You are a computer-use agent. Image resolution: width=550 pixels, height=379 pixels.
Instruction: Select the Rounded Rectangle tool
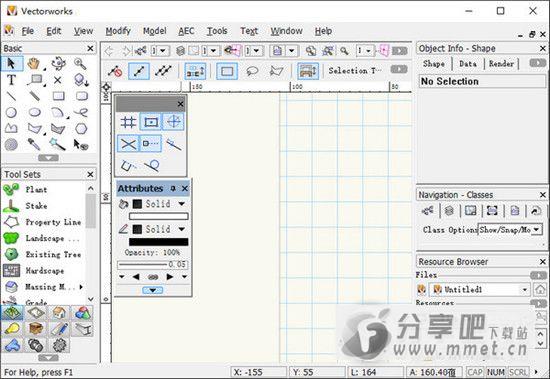coord(81,96)
